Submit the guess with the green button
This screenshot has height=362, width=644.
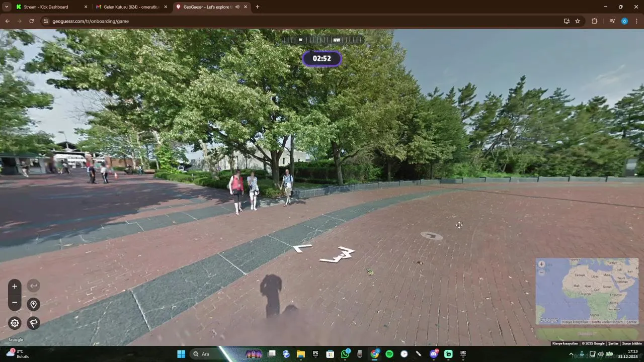587,333
